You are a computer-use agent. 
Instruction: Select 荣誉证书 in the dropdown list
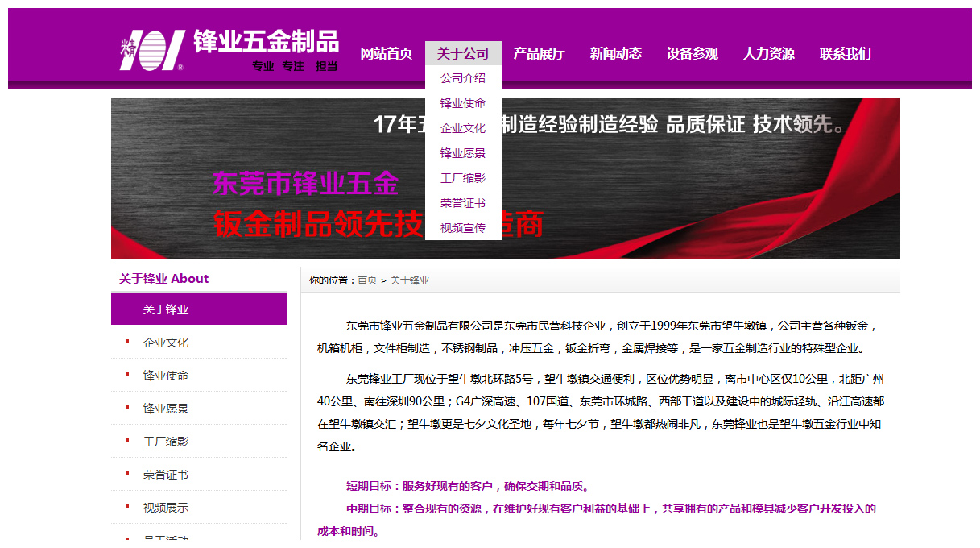463,203
